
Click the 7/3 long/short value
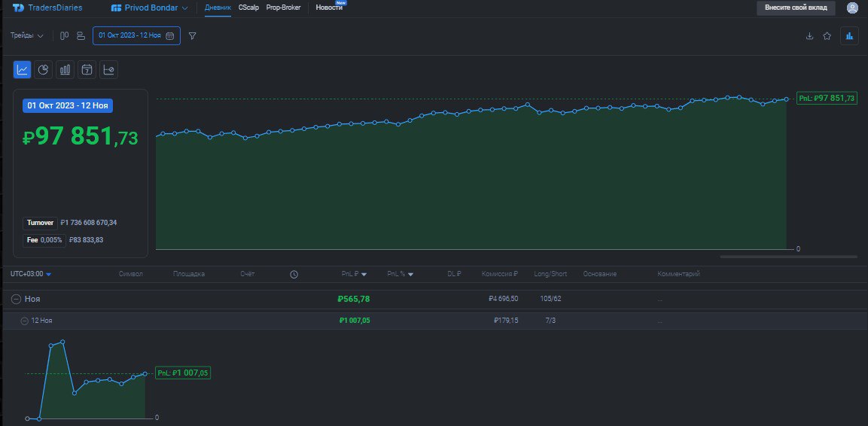(550, 321)
